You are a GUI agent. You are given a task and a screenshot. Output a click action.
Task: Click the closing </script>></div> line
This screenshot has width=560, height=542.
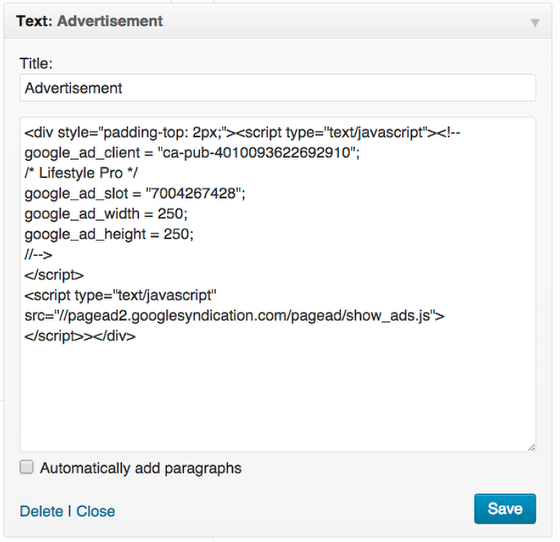click(x=80, y=336)
